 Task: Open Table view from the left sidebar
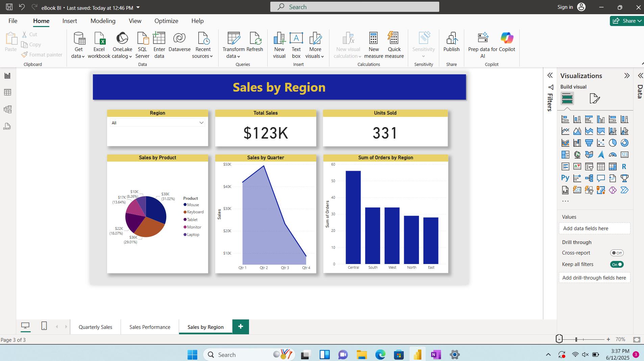click(7, 92)
